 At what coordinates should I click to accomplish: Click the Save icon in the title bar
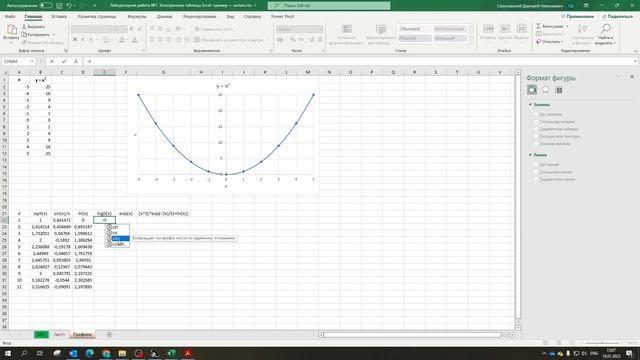click(59, 6)
